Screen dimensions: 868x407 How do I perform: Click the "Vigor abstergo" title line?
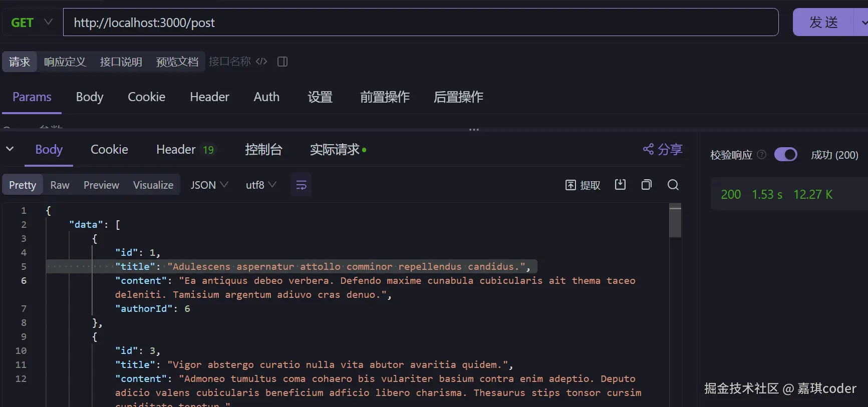pos(314,365)
